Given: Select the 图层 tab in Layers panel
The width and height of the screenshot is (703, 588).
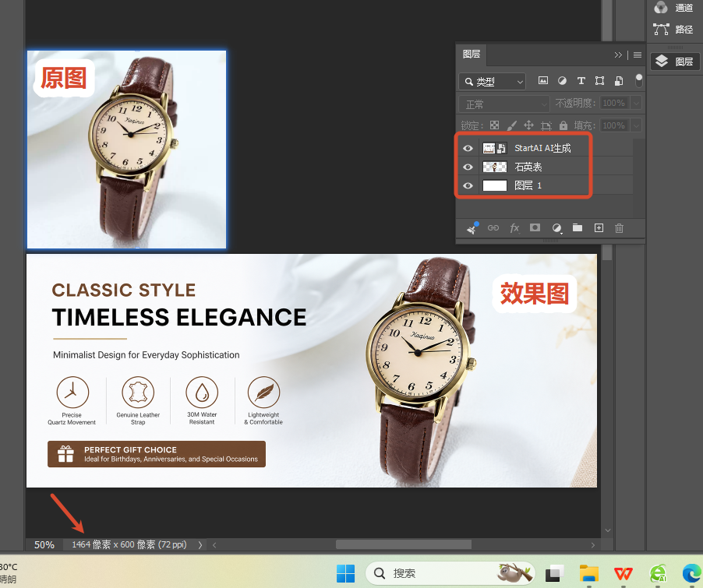Looking at the screenshot, I should 472,55.
